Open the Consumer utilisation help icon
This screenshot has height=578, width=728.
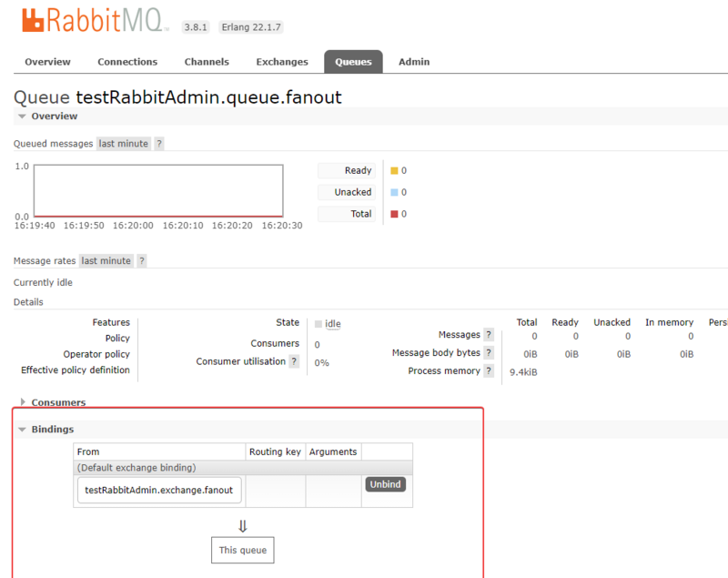click(294, 361)
